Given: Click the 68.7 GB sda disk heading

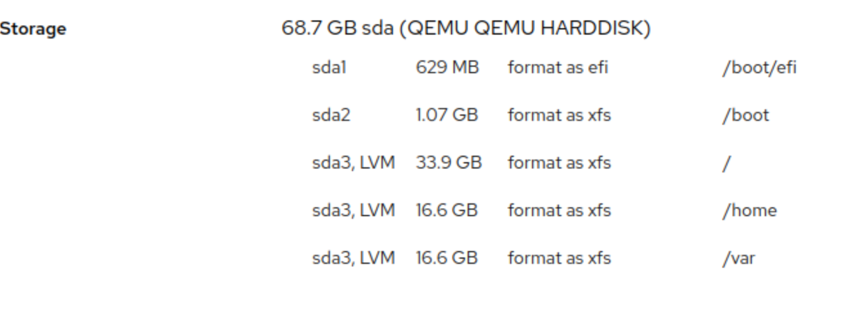Looking at the screenshot, I should tap(466, 27).
